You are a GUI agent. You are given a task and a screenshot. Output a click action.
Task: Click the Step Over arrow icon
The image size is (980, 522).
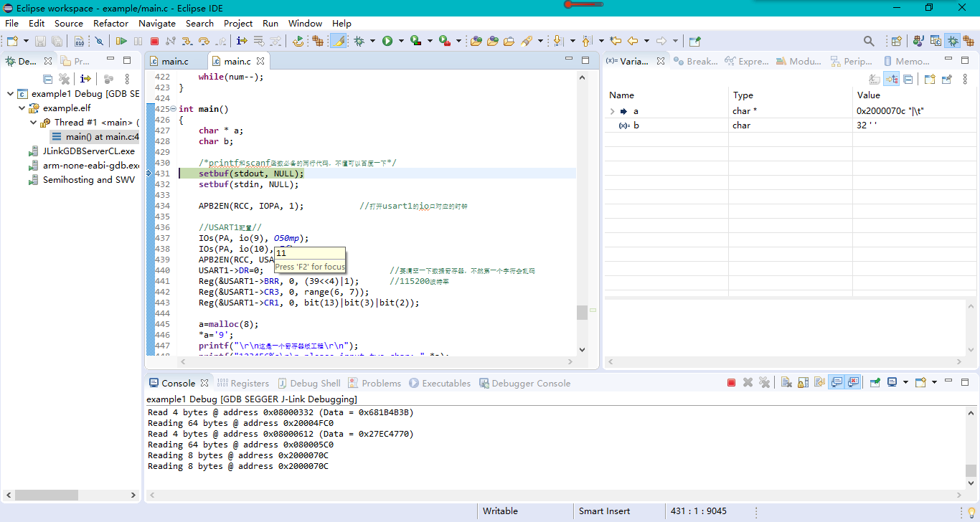pyautogui.click(x=204, y=41)
